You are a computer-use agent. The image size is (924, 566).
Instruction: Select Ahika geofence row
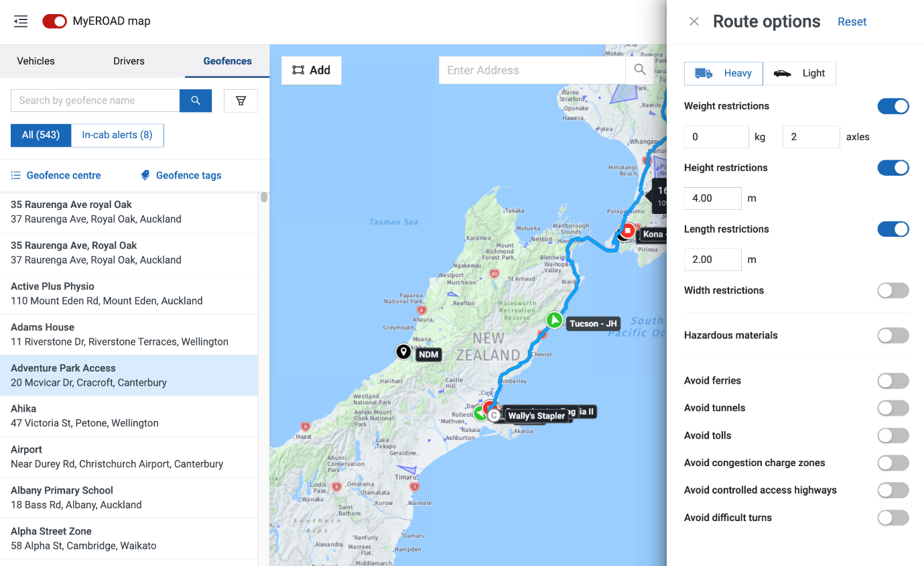pos(129,416)
